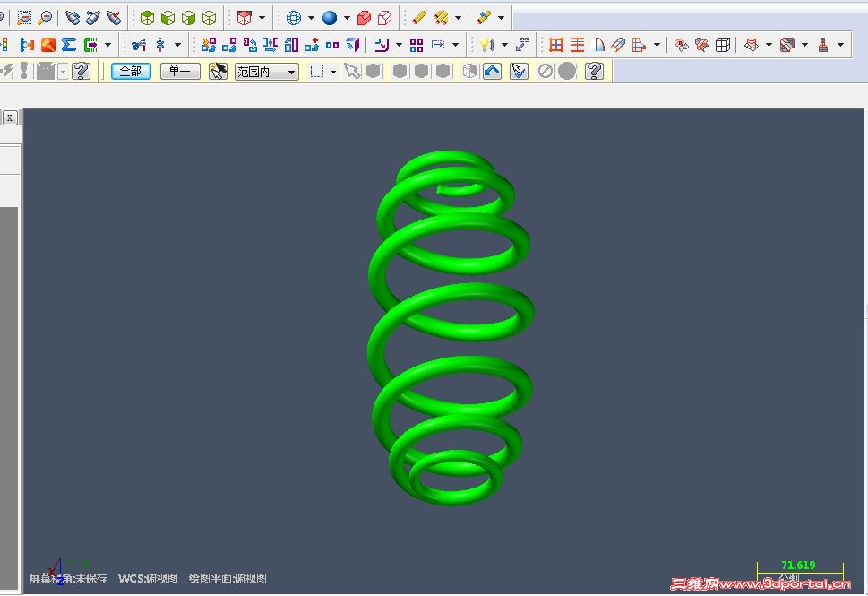Click the multiple pencils icon
The height and width of the screenshot is (596, 868).
tap(442, 18)
